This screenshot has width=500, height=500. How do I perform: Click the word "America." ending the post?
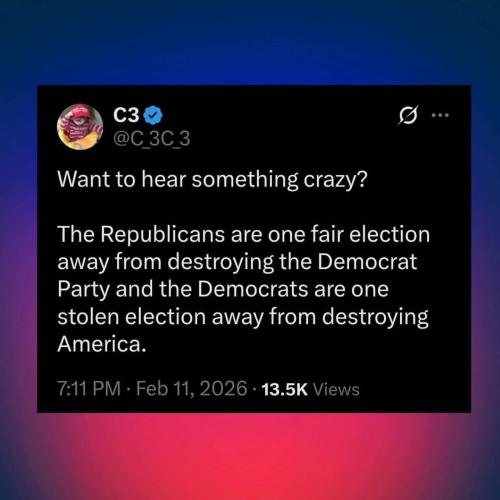pyautogui.click(x=102, y=344)
